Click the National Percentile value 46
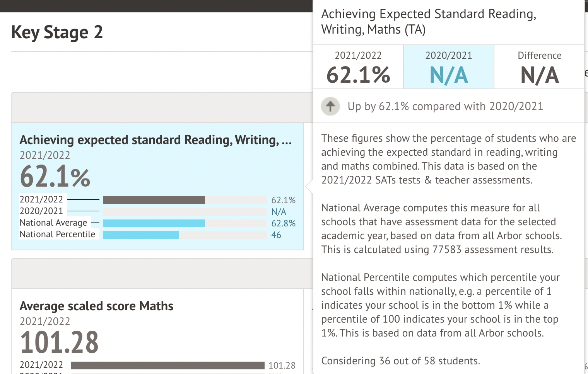The height and width of the screenshot is (374, 588). pyautogui.click(x=276, y=235)
